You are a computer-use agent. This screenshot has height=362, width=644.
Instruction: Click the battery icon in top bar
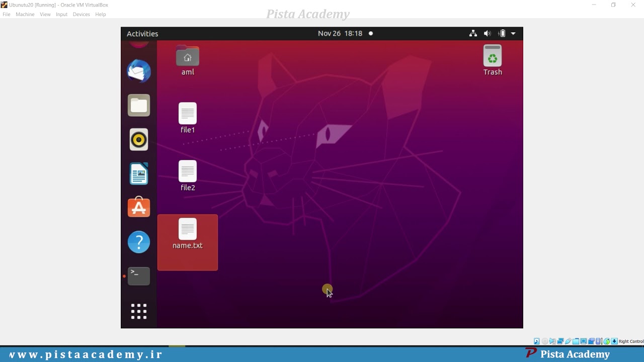502,34
